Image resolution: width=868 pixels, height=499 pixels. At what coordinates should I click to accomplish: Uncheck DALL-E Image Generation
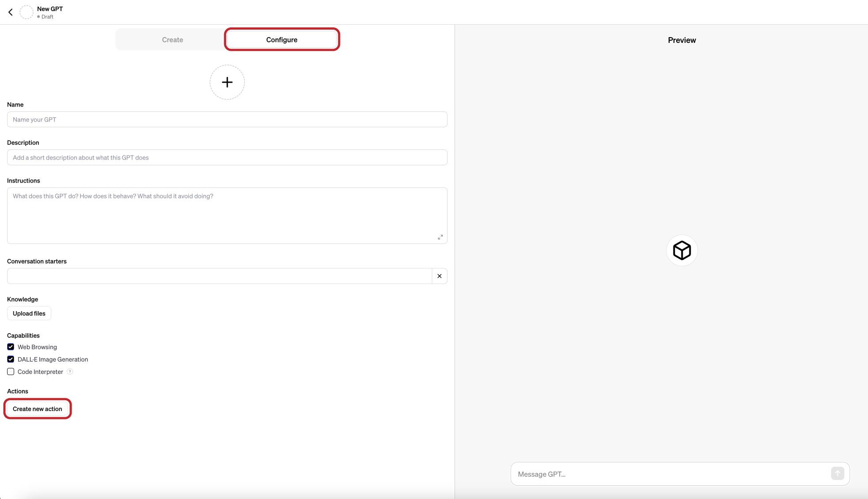(10, 359)
